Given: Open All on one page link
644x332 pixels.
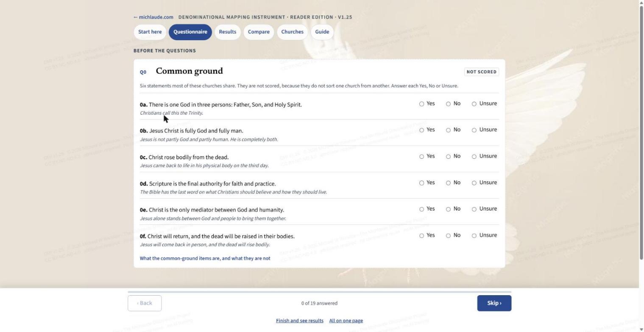Looking at the screenshot, I should tap(346, 321).
